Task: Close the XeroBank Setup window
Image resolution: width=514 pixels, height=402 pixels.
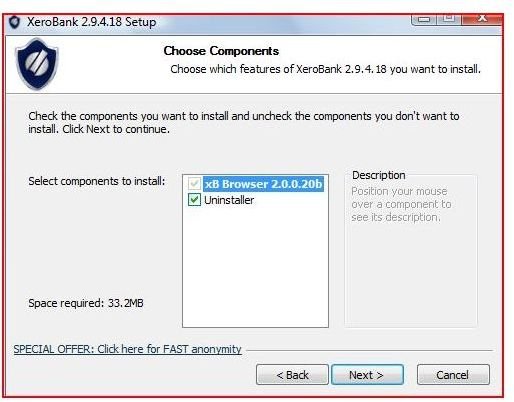Action: 482,19
